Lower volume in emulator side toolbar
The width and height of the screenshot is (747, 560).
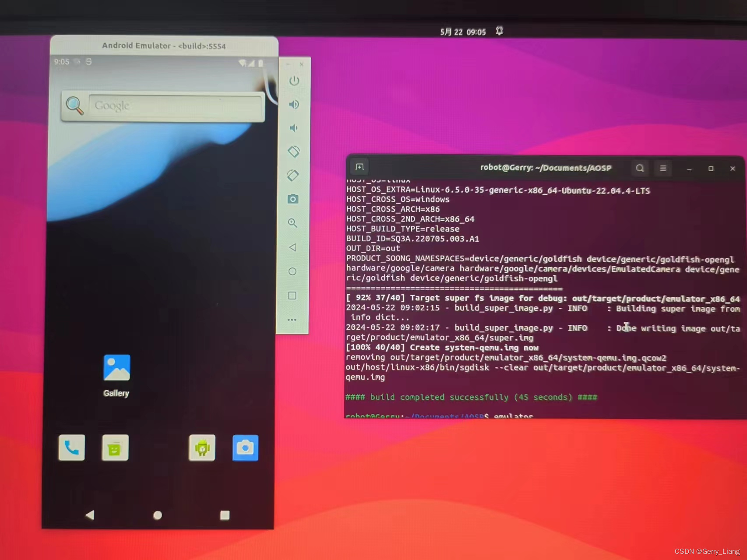click(294, 128)
